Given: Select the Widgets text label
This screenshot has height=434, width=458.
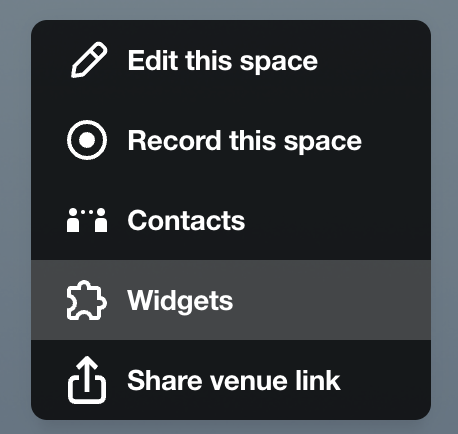Looking at the screenshot, I should pyautogui.click(x=180, y=301).
